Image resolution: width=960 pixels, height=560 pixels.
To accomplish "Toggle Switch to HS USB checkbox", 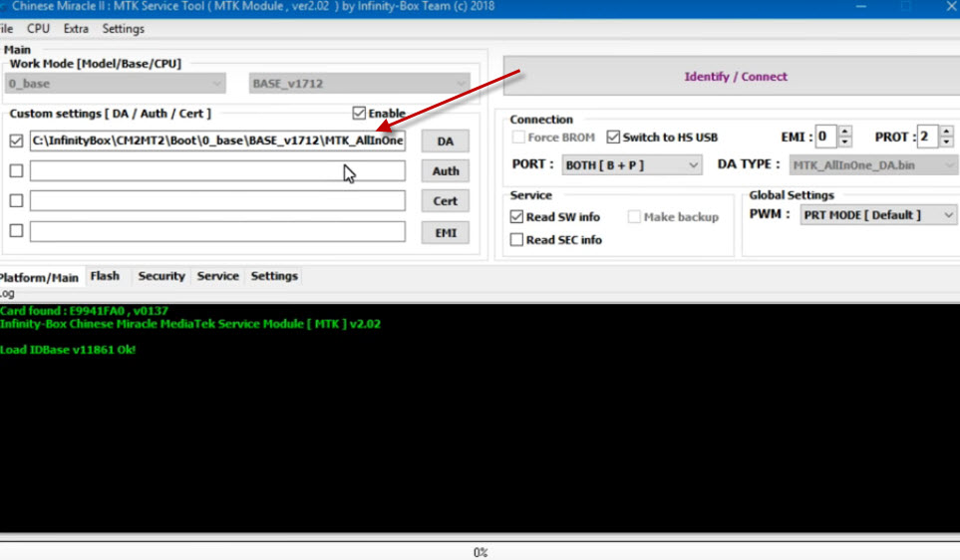I will point(613,138).
